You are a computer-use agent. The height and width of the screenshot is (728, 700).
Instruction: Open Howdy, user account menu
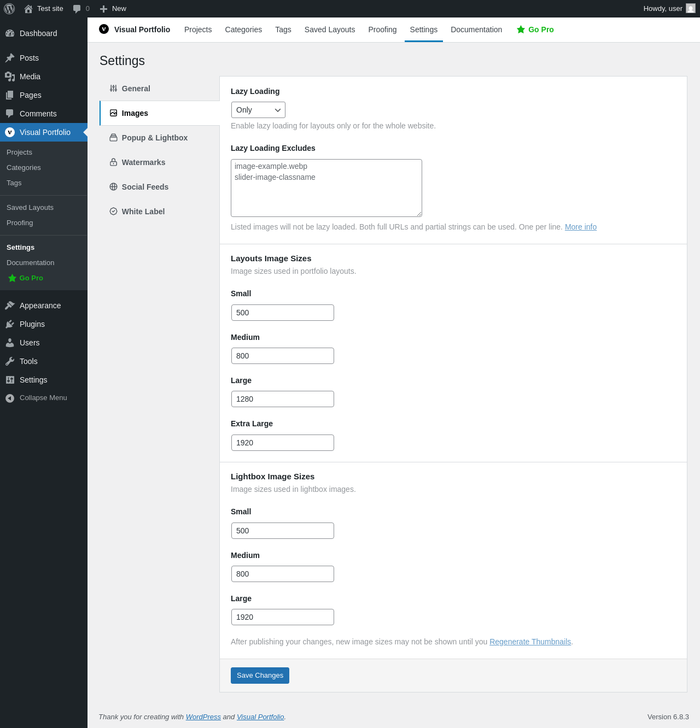pos(669,9)
